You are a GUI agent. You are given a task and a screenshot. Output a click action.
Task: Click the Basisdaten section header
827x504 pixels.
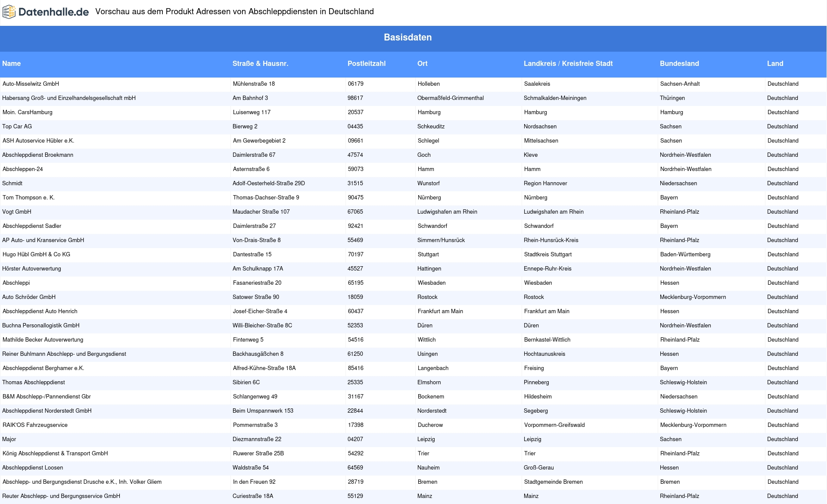(x=408, y=37)
